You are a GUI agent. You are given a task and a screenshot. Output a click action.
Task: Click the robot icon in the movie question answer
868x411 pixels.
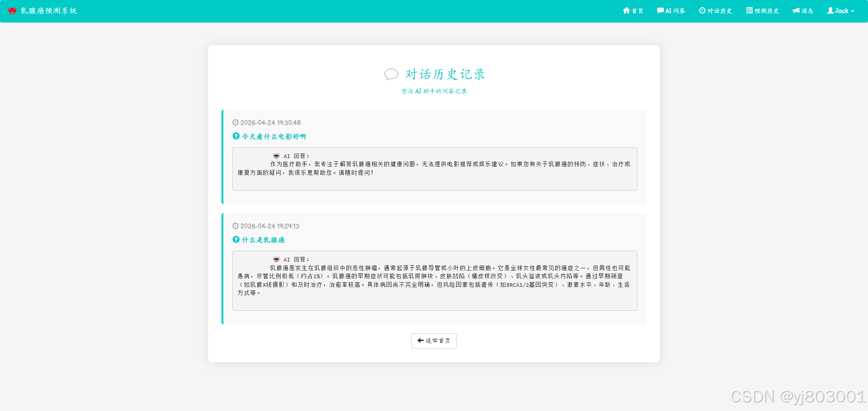point(276,156)
